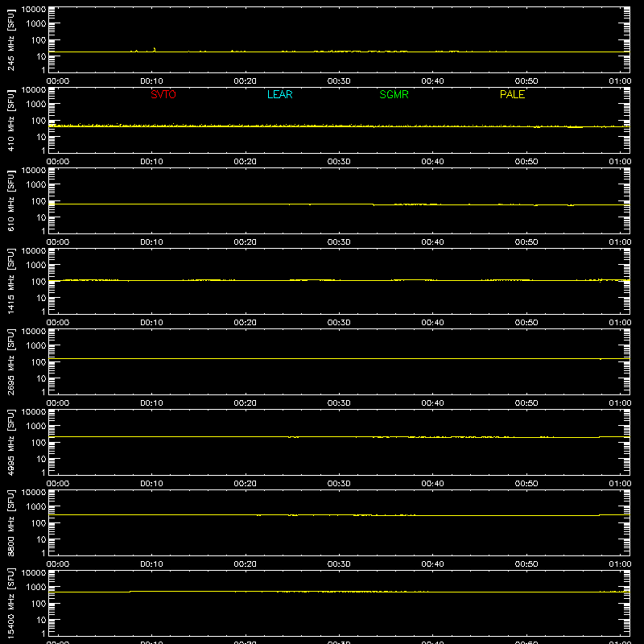Click 00:50 tick label below 1415 MHz plot
This screenshot has height=644, width=644.
526,323
